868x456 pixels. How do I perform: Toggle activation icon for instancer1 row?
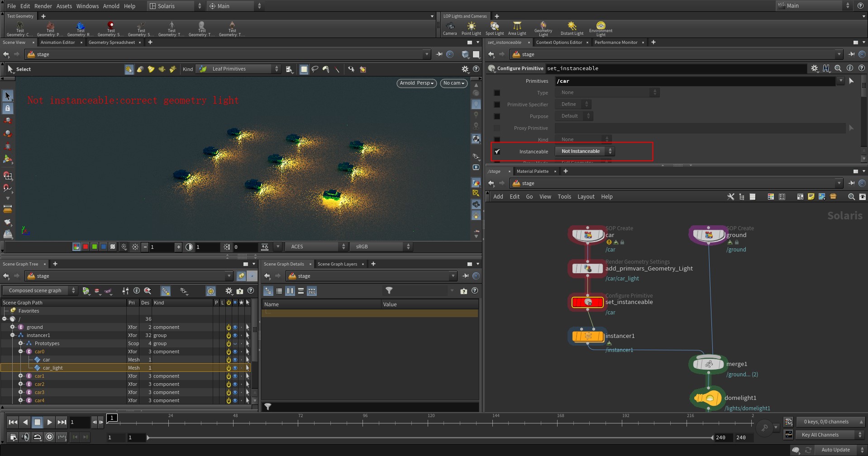[229, 336]
